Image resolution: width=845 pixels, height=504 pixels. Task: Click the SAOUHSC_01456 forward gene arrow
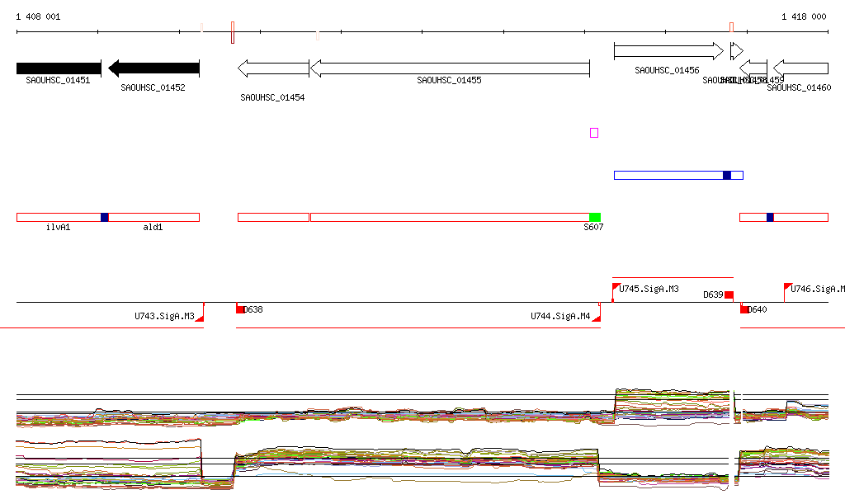click(x=668, y=51)
